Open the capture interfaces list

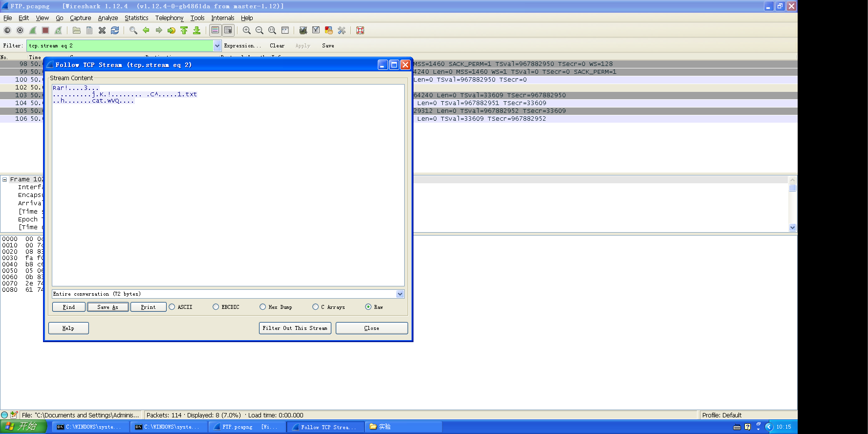pos(7,30)
